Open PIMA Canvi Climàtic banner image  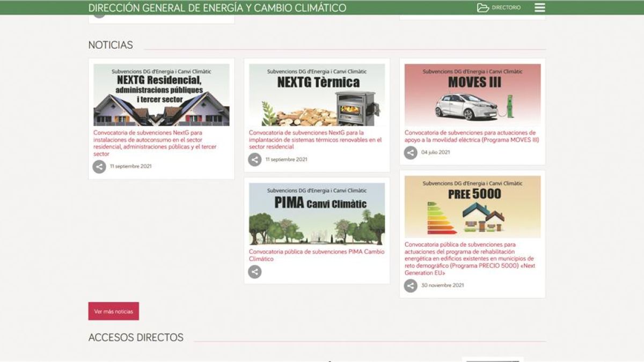(317, 214)
